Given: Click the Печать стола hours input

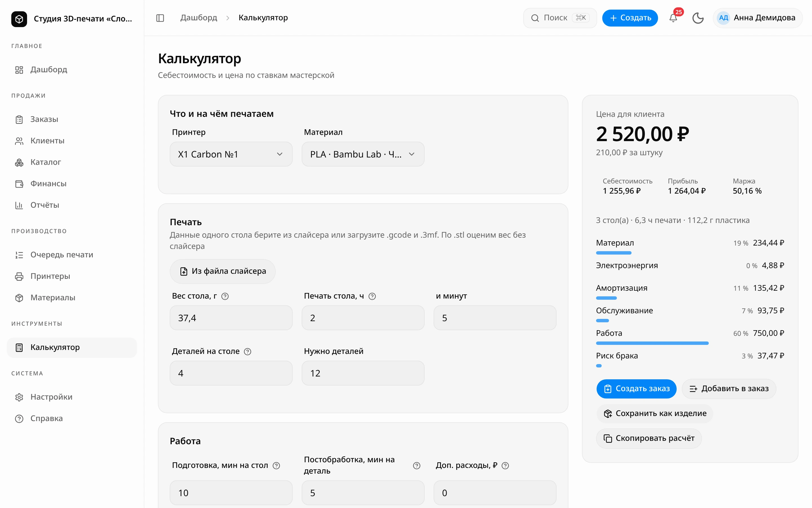Looking at the screenshot, I should point(363,318).
